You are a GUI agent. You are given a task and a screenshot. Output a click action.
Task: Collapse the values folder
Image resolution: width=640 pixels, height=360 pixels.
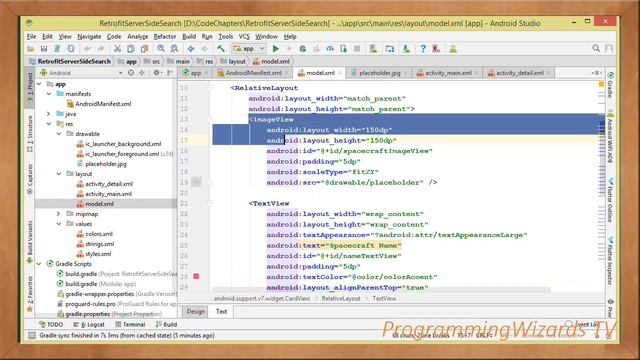coord(59,224)
